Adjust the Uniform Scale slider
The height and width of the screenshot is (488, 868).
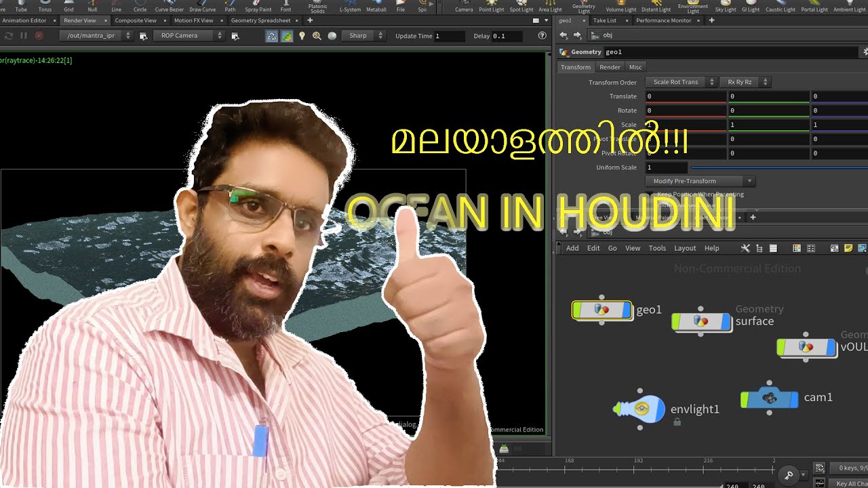[x=779, y=167]
